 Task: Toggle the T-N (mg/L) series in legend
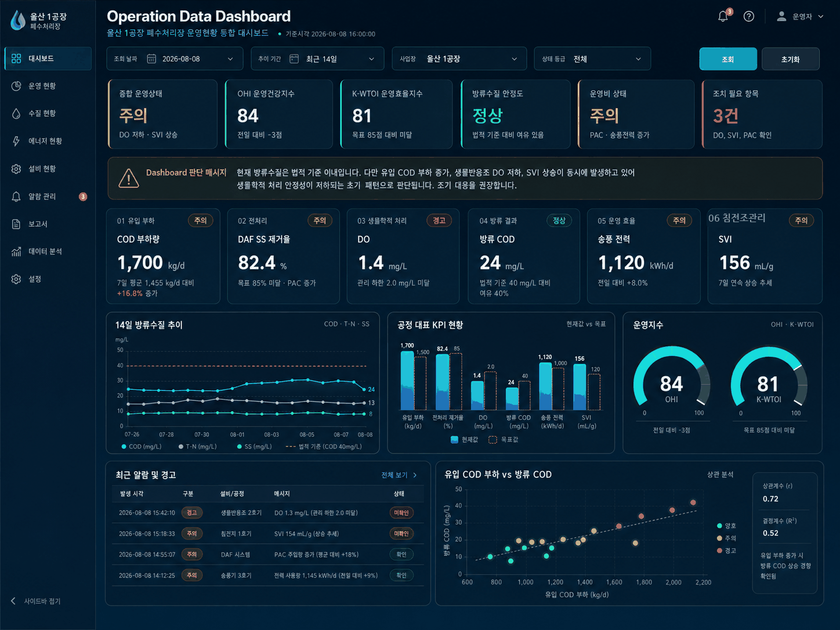pyautogui.click(x=198, y=447)
